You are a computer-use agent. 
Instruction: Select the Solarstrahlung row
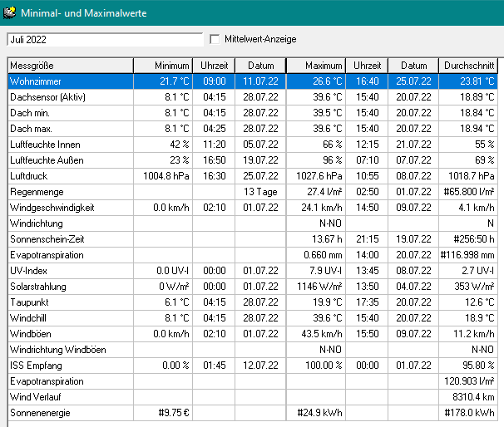click(70, 287)
